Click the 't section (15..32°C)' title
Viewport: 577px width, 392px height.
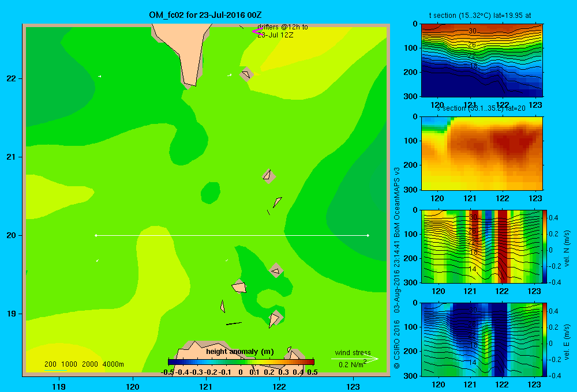coord(480,16)
